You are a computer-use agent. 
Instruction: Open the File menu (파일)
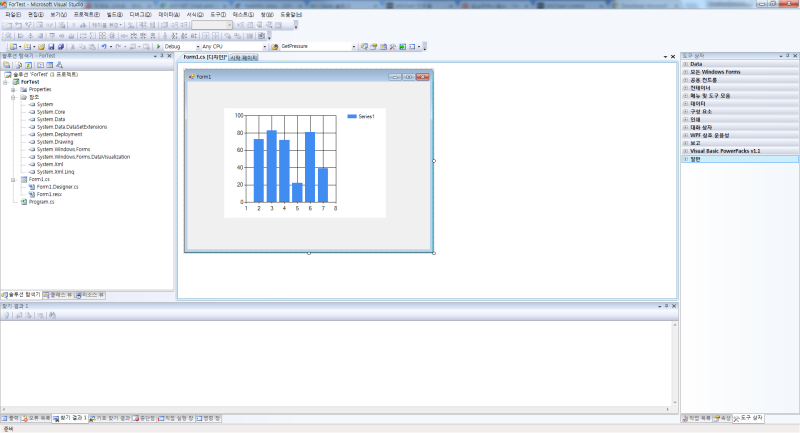[x=13, y=15]
